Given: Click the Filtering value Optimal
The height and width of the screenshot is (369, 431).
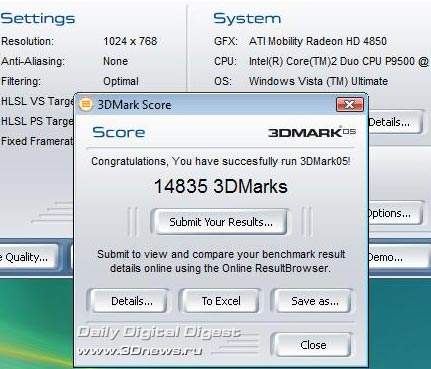Looking at the screenshot, I should 121,81.
